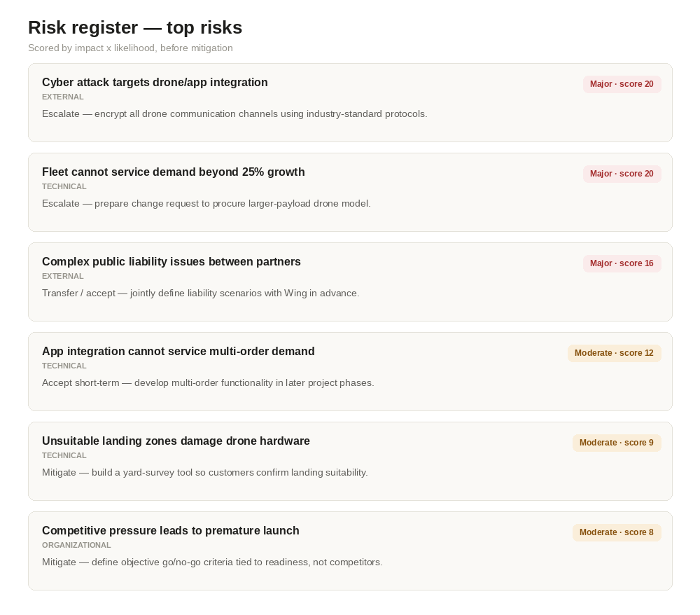The image size is (700, 615).
Task: Open Competitive pressure leads to premature launch
Action: pyautogui.click(x=171, y=531)
